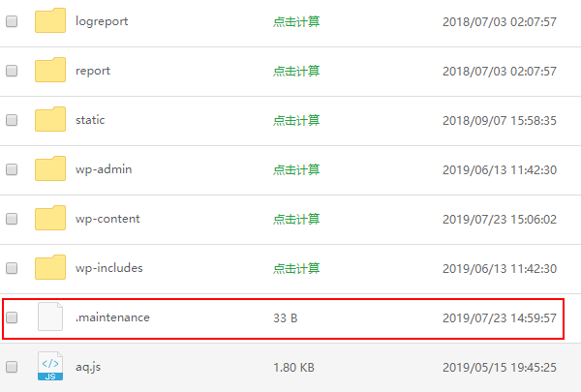Image resolution: width=581 pixels, height=392 pixels.
Task: Select the .maintenance file icon
Action: tap(49, 317)
